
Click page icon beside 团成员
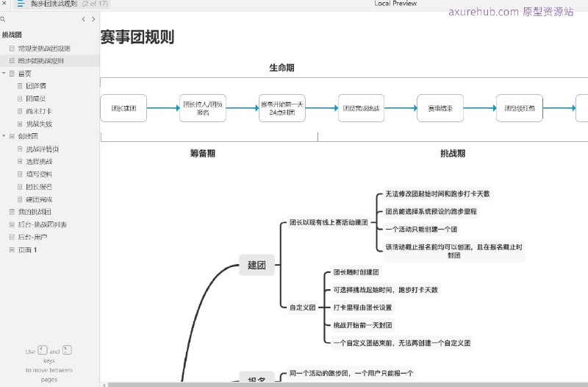(x=20, y=99)
